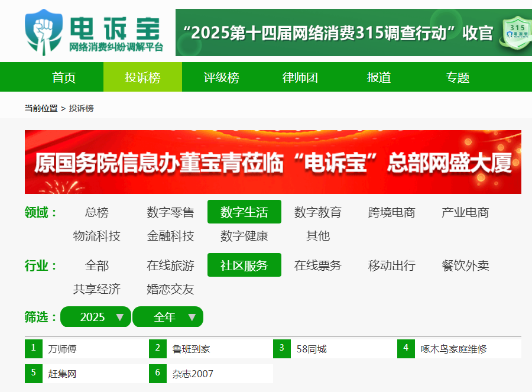Click the rank 3 green number badge

[x=282, y=349]
